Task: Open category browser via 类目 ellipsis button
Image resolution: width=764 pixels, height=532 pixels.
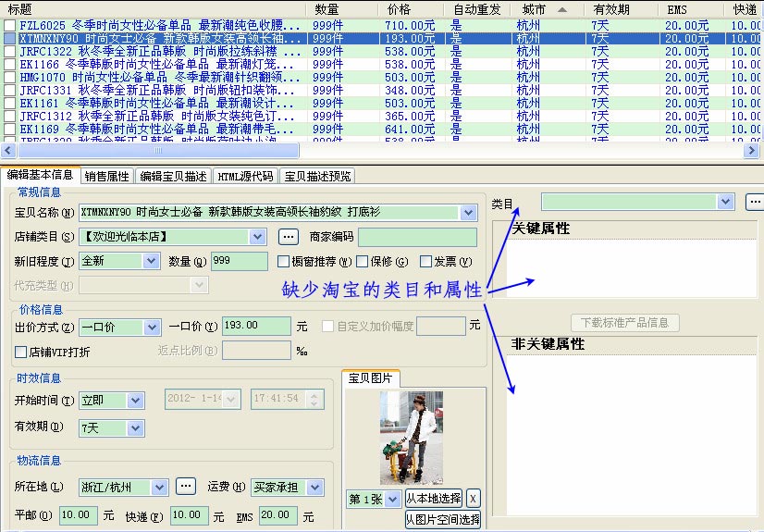Action: pyautogui.click(x=755, y=202)
